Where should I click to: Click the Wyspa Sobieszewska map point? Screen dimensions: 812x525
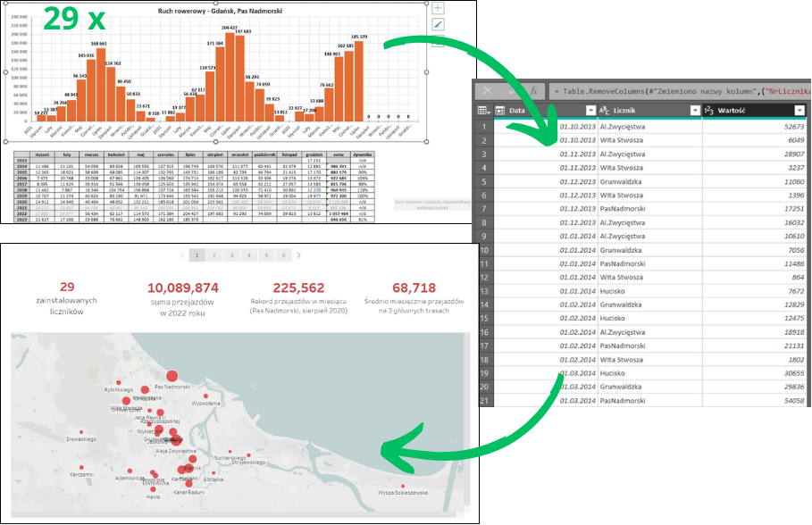(403, 487)
